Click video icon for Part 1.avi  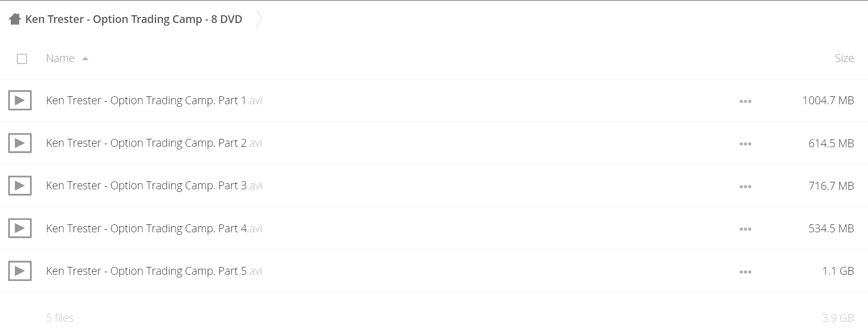tap(20, 100)
